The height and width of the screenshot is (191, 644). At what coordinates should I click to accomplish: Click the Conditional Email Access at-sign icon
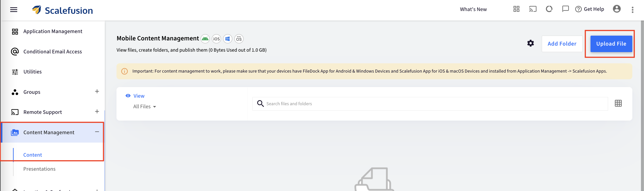(x=15, y=52)
